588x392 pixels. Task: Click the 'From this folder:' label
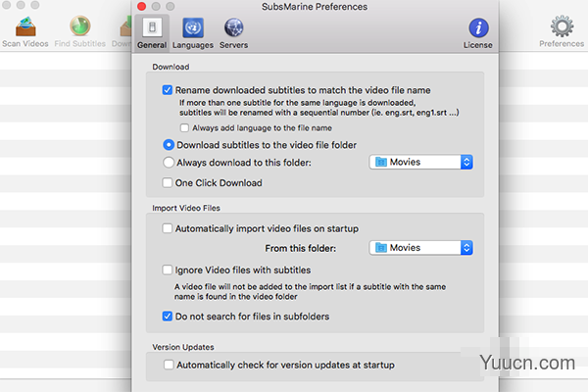tap(301, 248)
